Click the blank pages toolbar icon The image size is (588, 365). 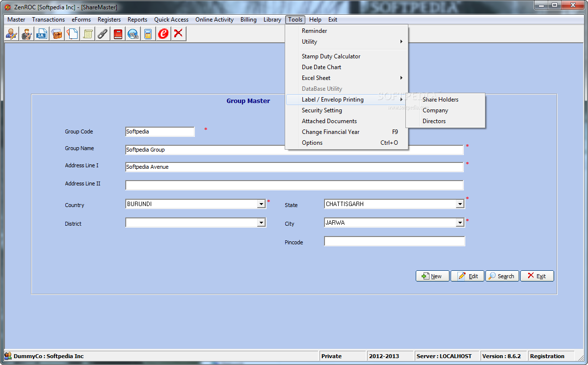point(72,34)
